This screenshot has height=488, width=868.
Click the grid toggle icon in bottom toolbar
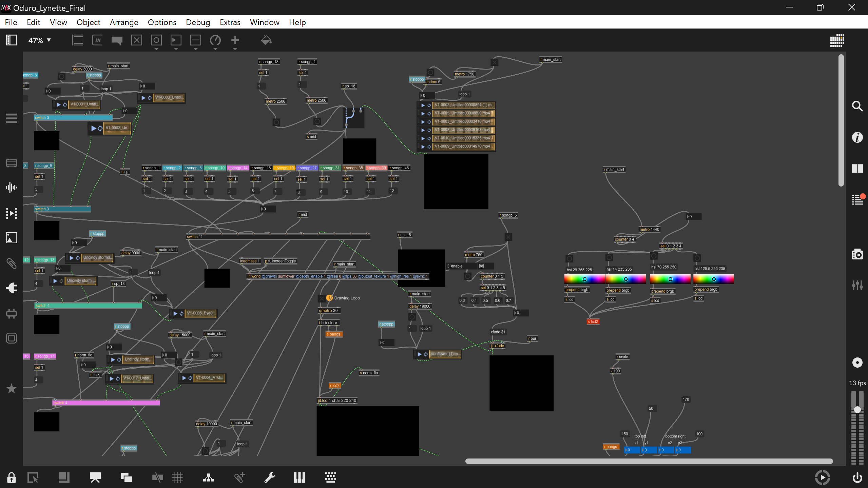coord(177,477)
